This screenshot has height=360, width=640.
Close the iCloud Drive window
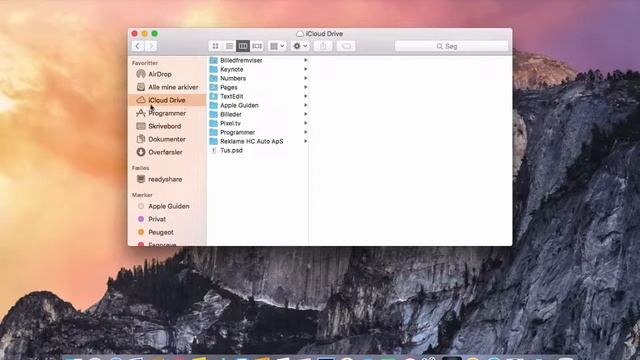pyautogui.click(x=135, y=33)
